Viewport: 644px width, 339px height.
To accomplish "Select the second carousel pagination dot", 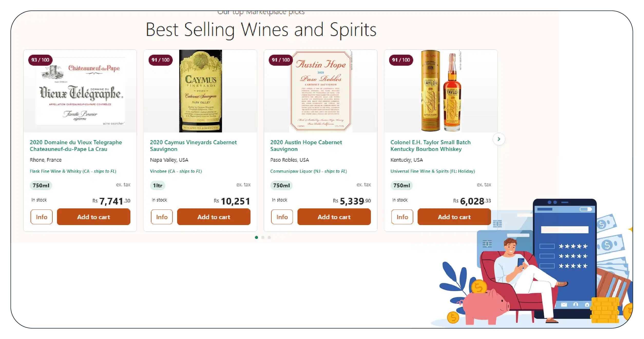I will pyautogui.click(x=263, y=237).
